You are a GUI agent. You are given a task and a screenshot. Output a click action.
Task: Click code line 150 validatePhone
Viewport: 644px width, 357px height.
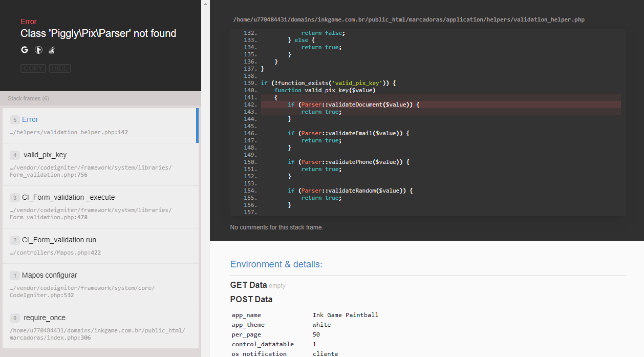tap(348, 162)
